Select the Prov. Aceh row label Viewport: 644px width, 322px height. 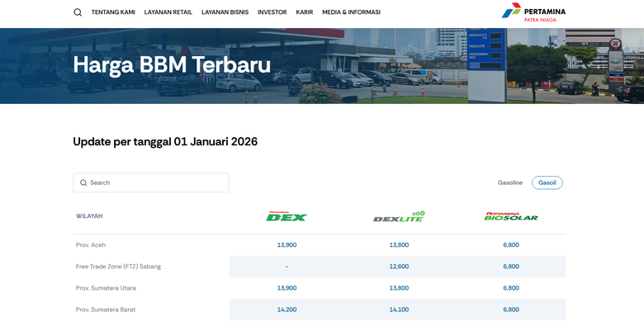91,244
